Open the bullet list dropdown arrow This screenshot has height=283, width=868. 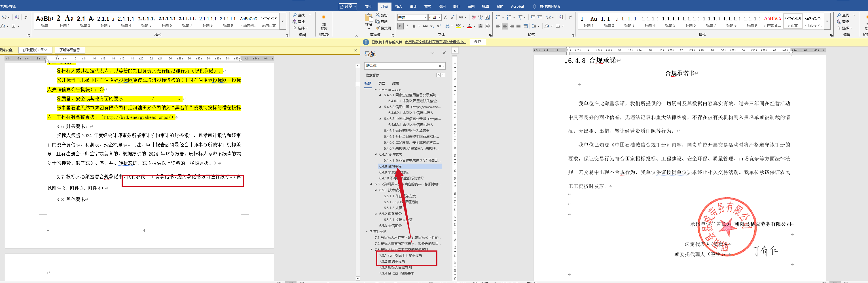click(x=503, y=17)
